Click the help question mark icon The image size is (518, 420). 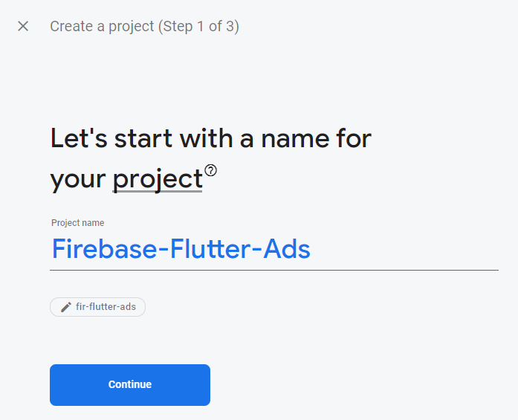point(211,170)
